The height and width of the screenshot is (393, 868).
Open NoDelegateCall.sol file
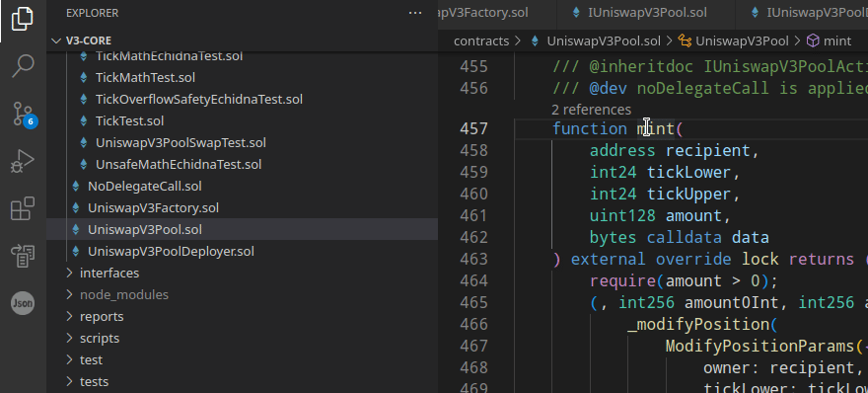[144, 186]
